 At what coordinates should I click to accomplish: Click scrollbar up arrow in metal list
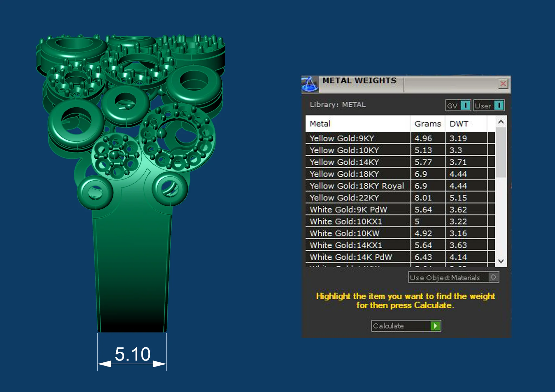coord(501,122)
